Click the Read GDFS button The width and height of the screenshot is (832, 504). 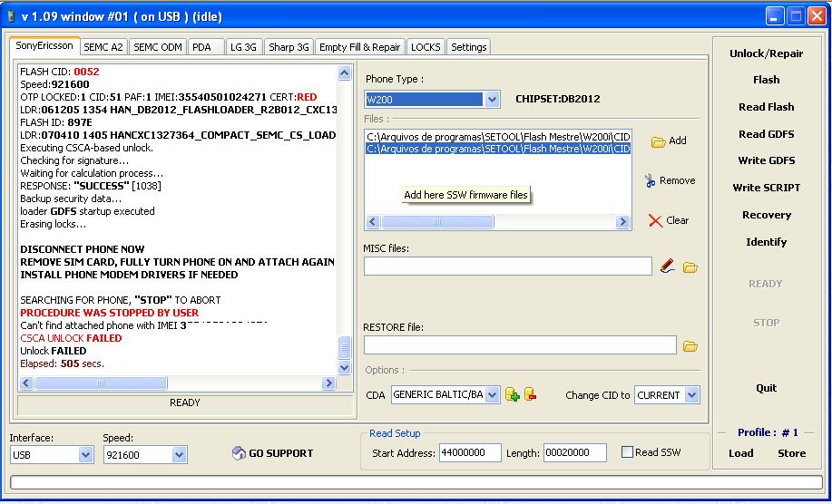pyautogui.click(x=766, y=134)
